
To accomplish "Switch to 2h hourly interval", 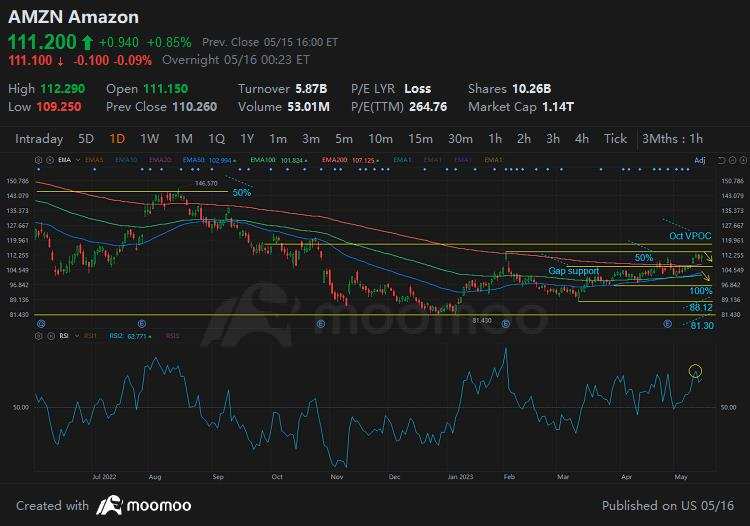I will tap(524, 139).
